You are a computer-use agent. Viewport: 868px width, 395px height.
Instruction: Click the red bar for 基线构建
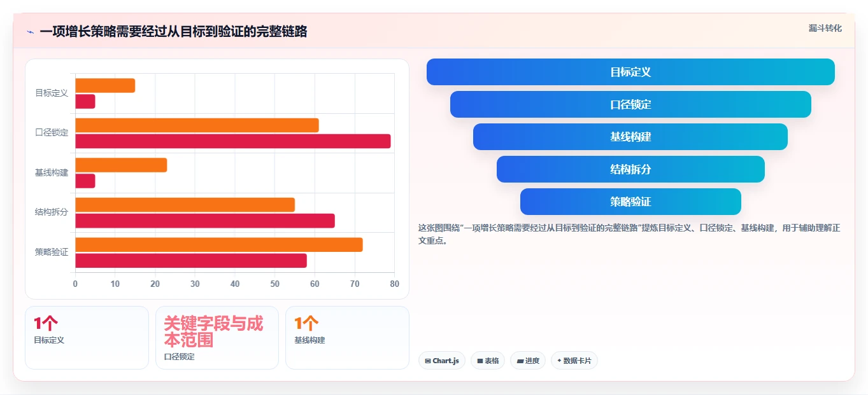85,181
